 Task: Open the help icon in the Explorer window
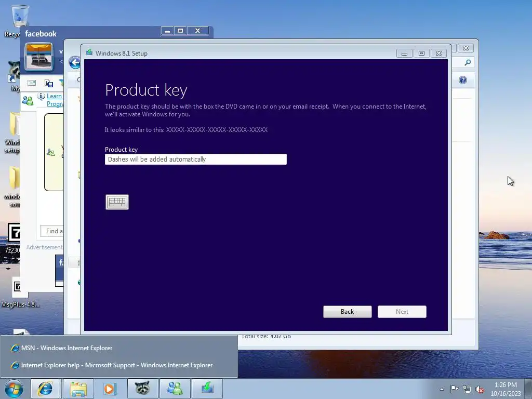coord(463,80)
